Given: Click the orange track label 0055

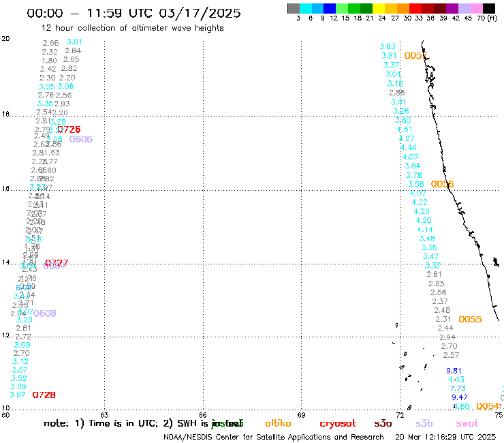Looking at the screenshot, I should pos(470,320).
